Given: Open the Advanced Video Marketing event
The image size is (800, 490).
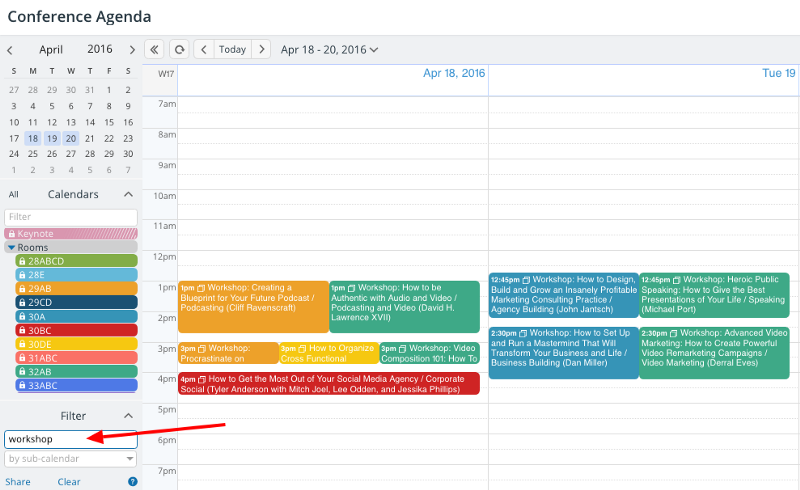Looking at the screenshot, I should [x=714, y=353].
